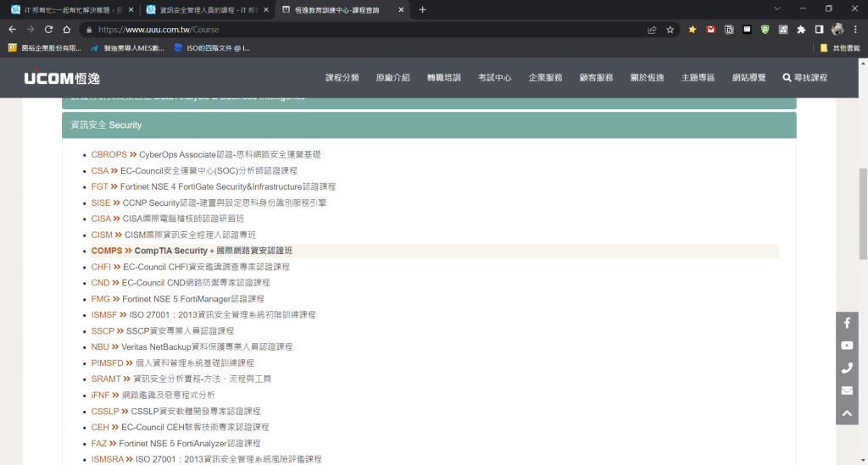Open the black window extension icon

tap(747, 30)
